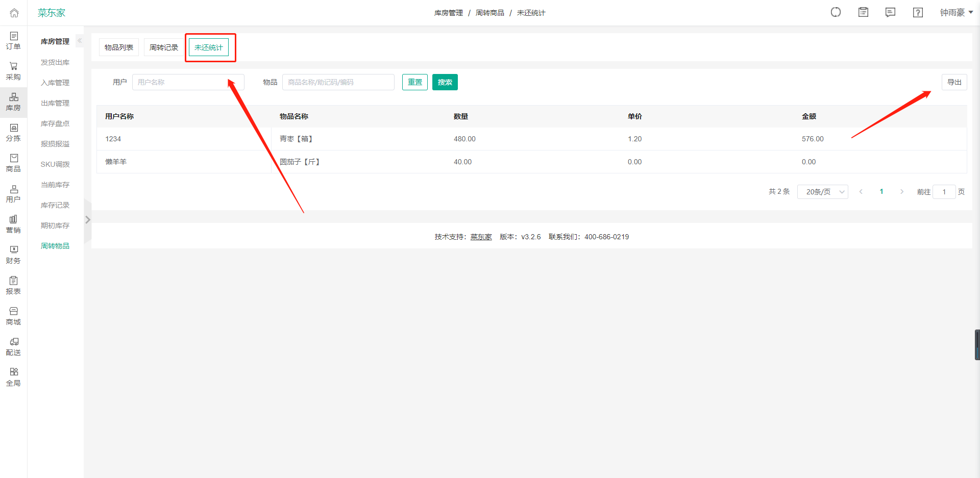The width and height of the screenshot is (980, 478).
Task: Switch to the 物品列表 tab
Action: 118,47
